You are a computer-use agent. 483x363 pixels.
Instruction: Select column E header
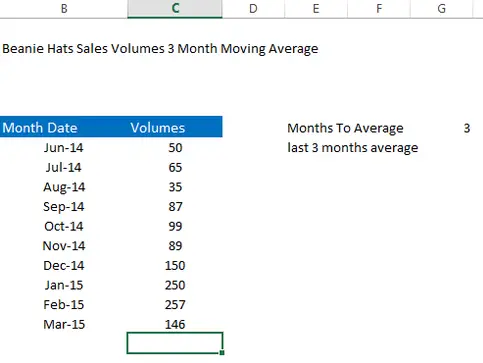316,9
